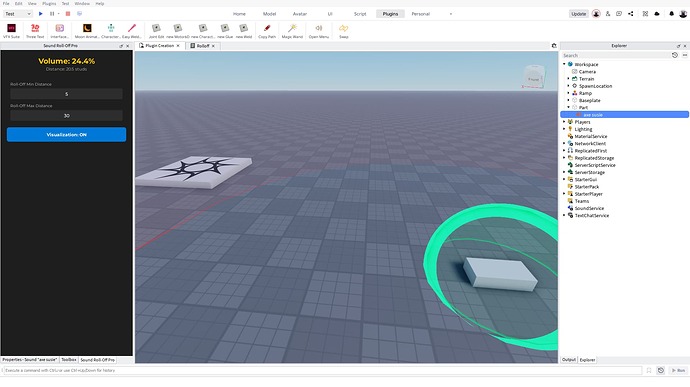This screenshot has width=690, height=387.
Task: Start playtest with the Play button
Action: tap(40, 14)
